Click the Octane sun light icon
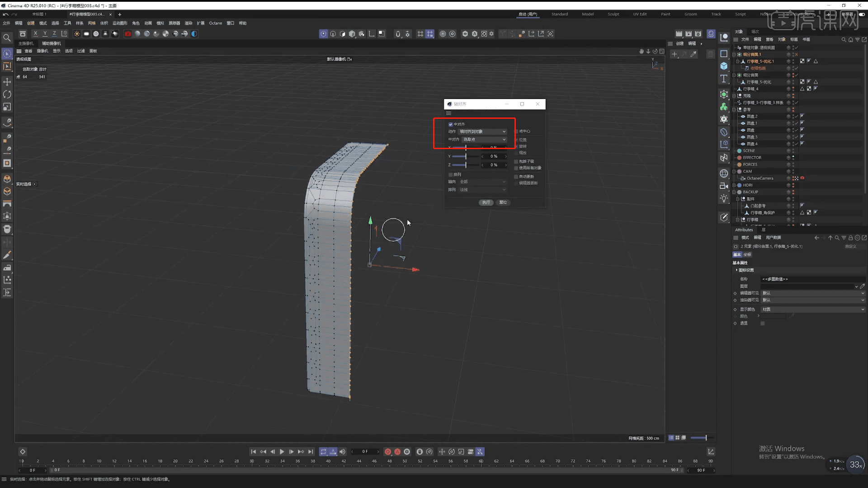868x488 pixels. coord(77,34)
